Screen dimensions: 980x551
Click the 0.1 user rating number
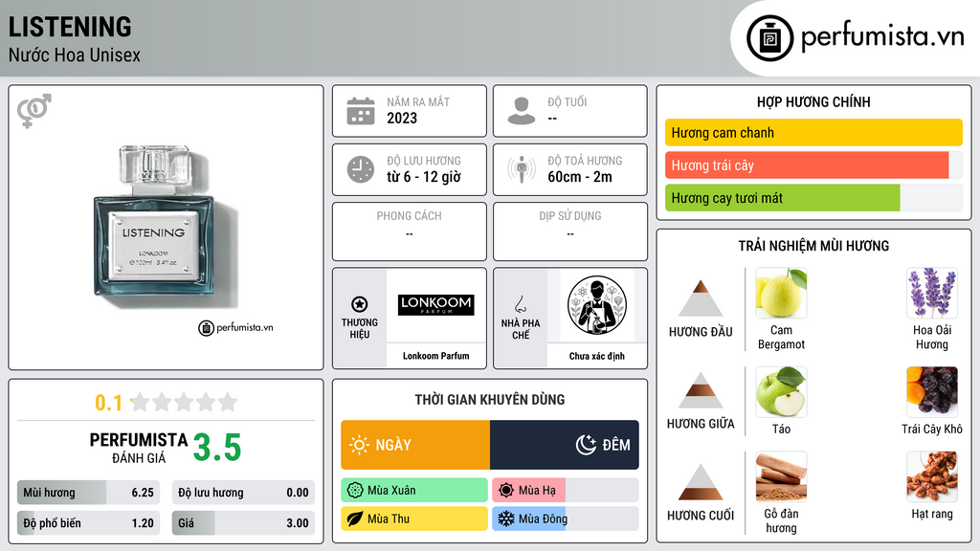click(108, 403)
